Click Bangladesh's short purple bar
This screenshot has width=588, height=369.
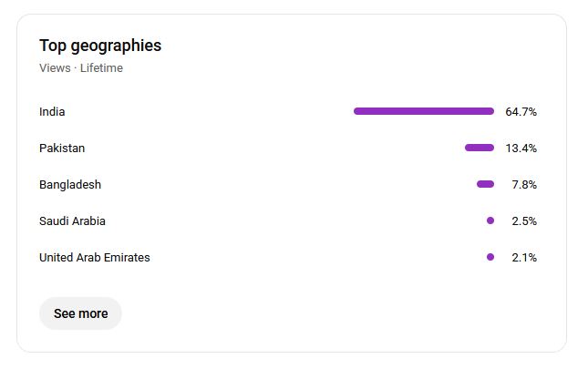485,184
